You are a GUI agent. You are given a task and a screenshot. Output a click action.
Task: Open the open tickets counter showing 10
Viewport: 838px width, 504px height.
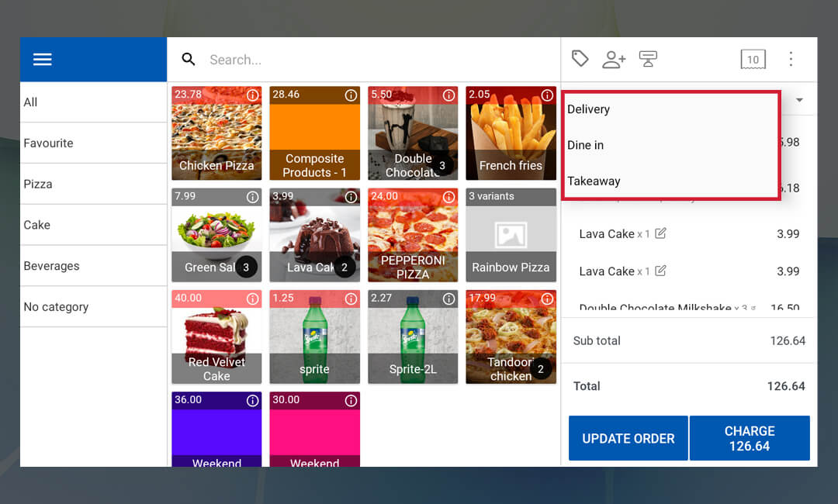753,60
